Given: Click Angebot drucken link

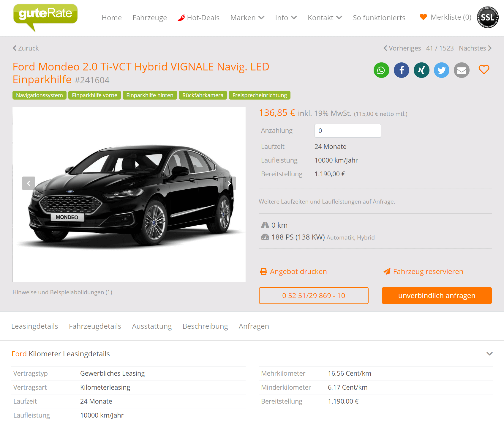Looking at the screenshot, I should [x=293, y=271].
